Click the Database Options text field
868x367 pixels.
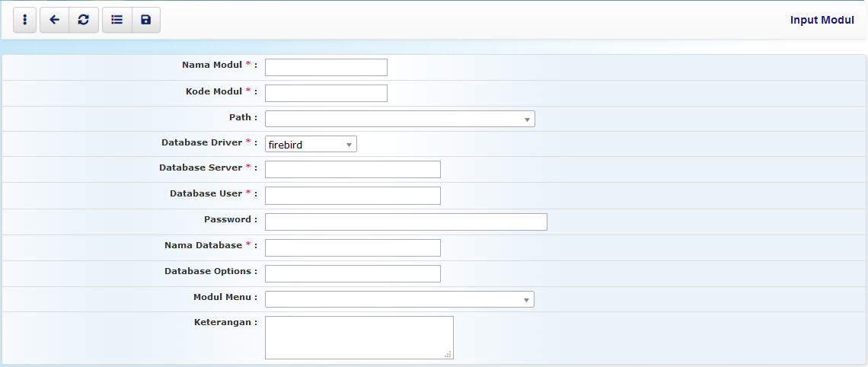click(353, 273)
